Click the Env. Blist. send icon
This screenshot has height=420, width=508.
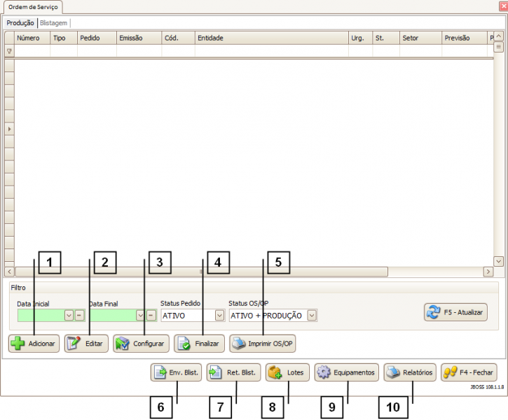tap(160, 372)
